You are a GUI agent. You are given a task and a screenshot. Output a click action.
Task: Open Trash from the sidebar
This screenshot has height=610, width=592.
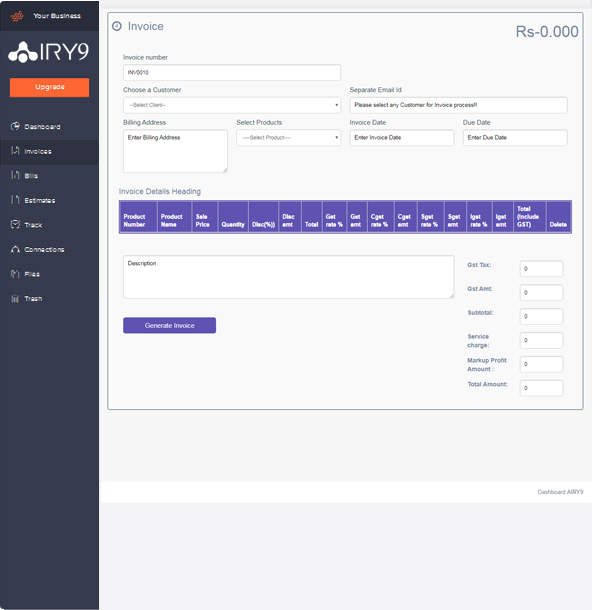coord(33,299)
